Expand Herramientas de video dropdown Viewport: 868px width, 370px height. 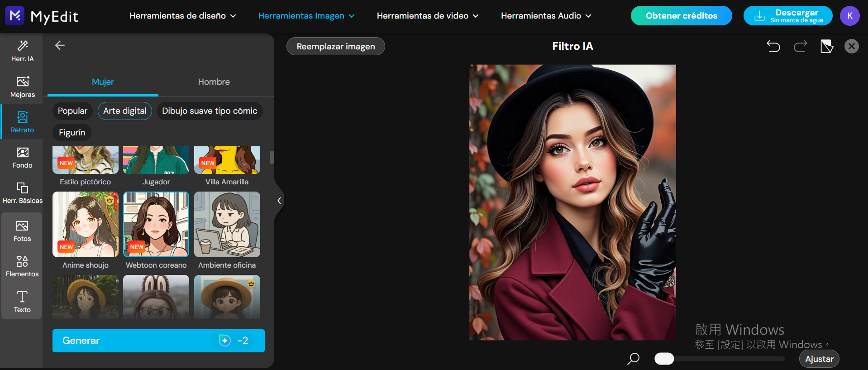428,16
